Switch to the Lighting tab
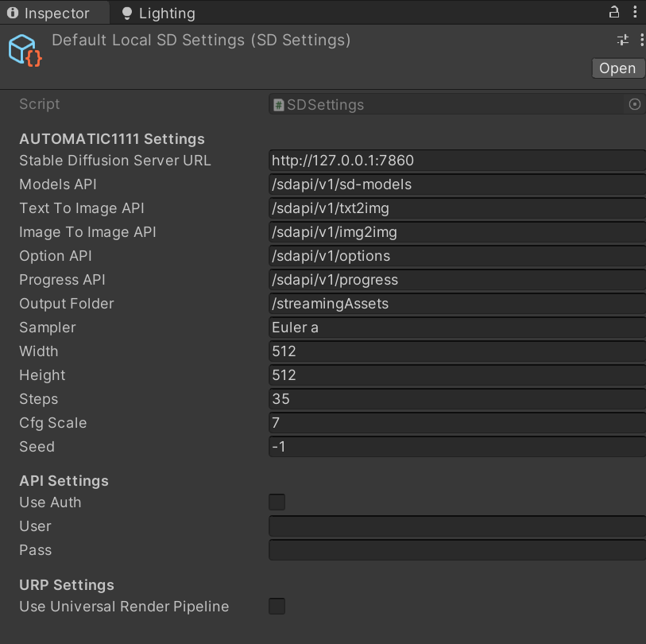Screen dimensions: 646x644 pyautogui.click(x=159, y=14)
